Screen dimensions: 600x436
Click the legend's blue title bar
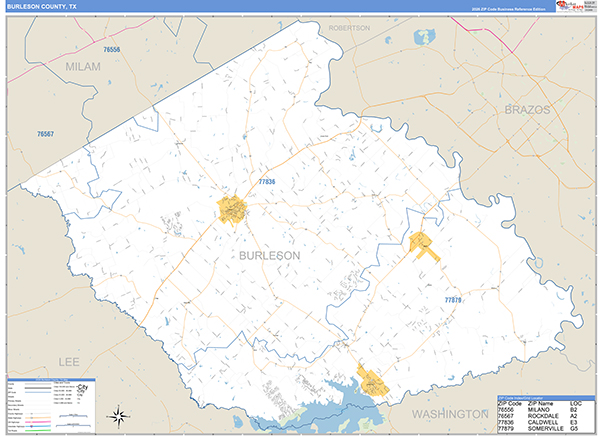(51, 380)
